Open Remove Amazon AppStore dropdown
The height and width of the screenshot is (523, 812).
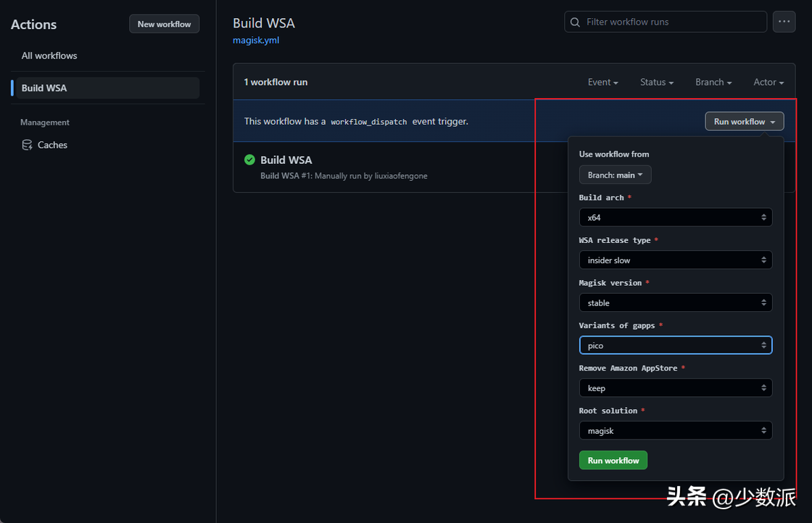point(675,388)
